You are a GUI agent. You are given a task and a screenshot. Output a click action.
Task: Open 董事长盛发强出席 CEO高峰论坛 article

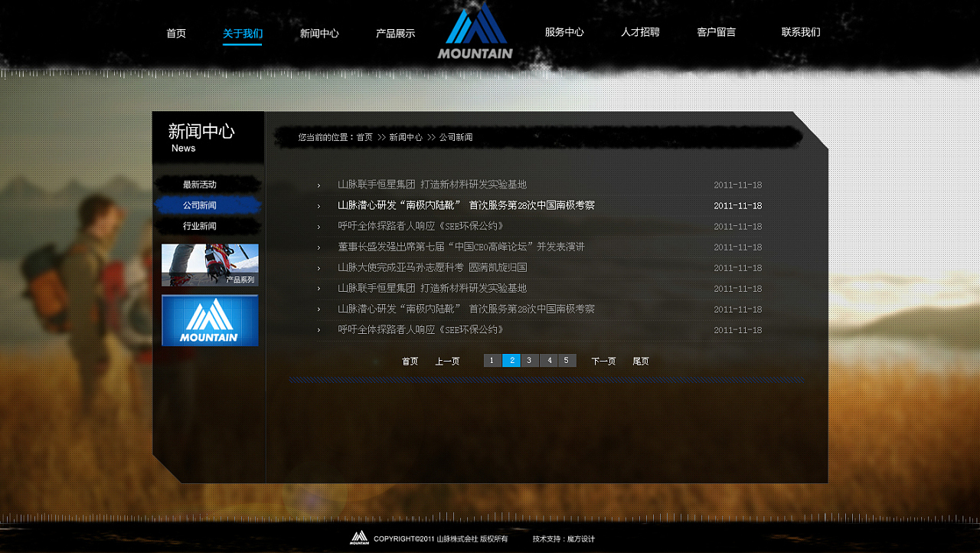click(x=461, y=247)
